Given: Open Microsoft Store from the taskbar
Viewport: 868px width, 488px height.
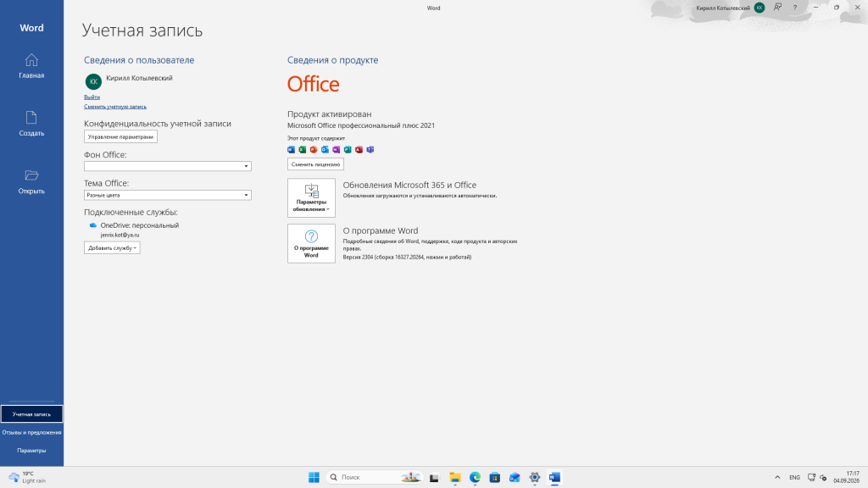Looking at the screenshot, I should point(495,477).
